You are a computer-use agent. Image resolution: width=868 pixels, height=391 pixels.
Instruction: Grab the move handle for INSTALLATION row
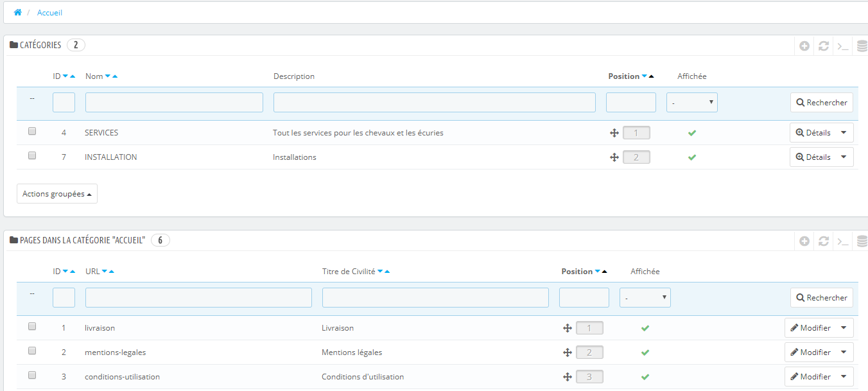coord(614,157)
